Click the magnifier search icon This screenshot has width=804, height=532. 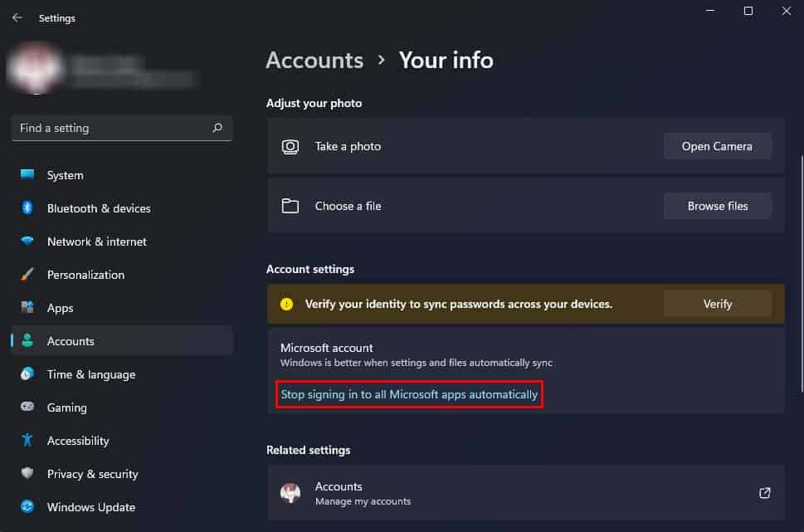click(217, 128)
